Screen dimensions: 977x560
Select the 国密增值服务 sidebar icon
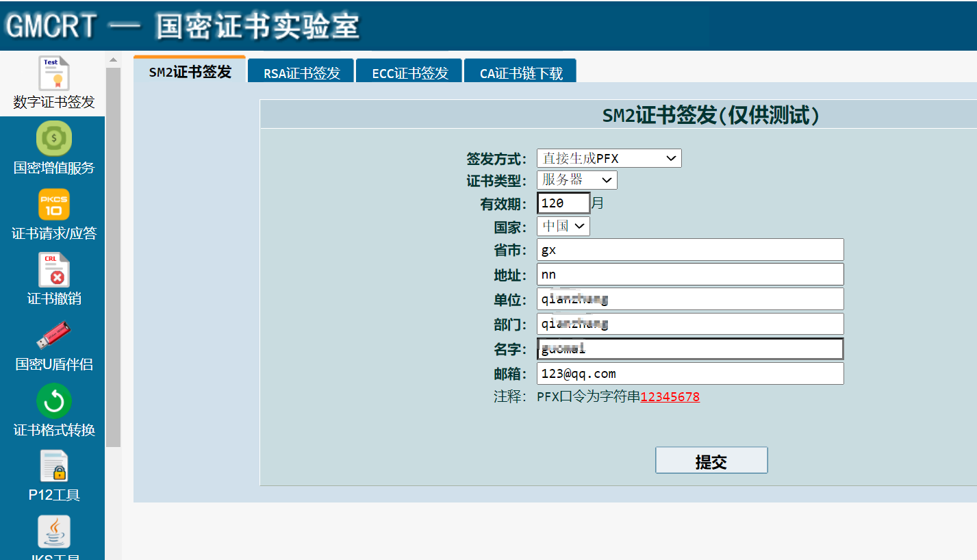click(x=53, y=151)
